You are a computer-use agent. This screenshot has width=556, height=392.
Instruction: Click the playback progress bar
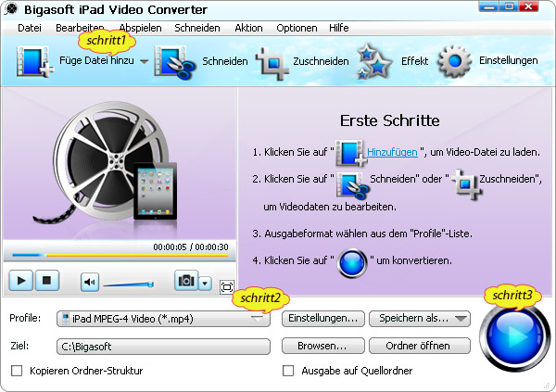tap(120, 255)
